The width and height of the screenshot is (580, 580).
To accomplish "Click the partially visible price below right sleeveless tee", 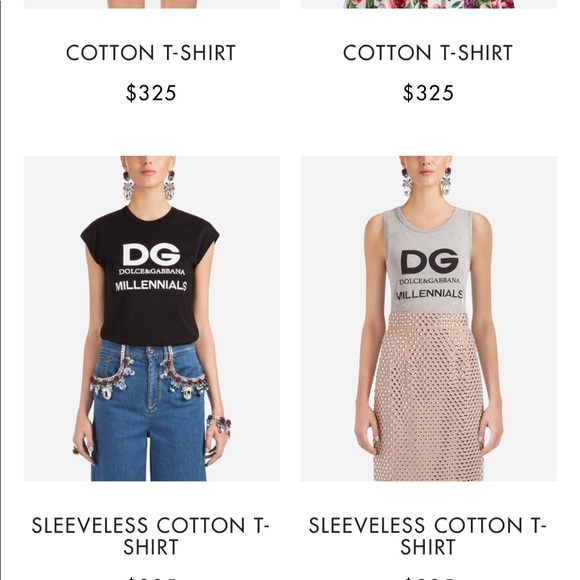I will tap(428, 578).
